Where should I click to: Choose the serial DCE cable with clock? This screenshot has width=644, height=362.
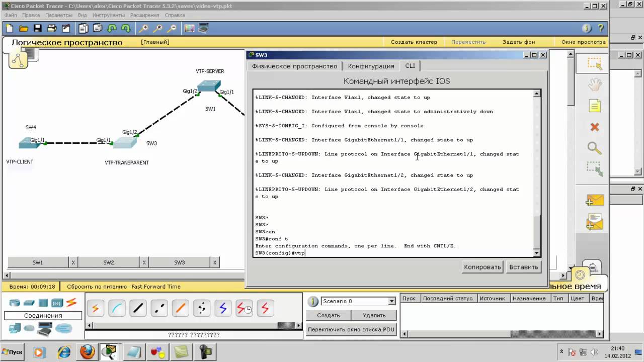pos(244,308)
